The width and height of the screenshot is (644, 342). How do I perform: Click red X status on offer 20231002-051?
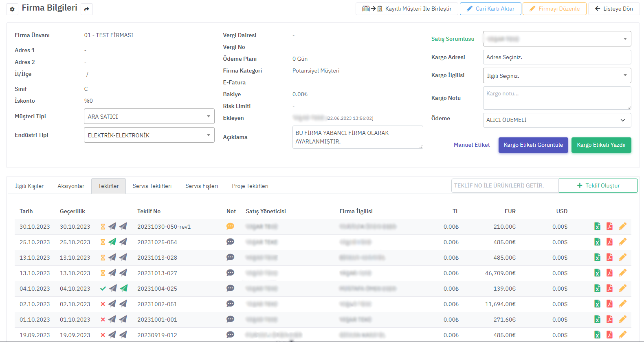tap(103, 304)
